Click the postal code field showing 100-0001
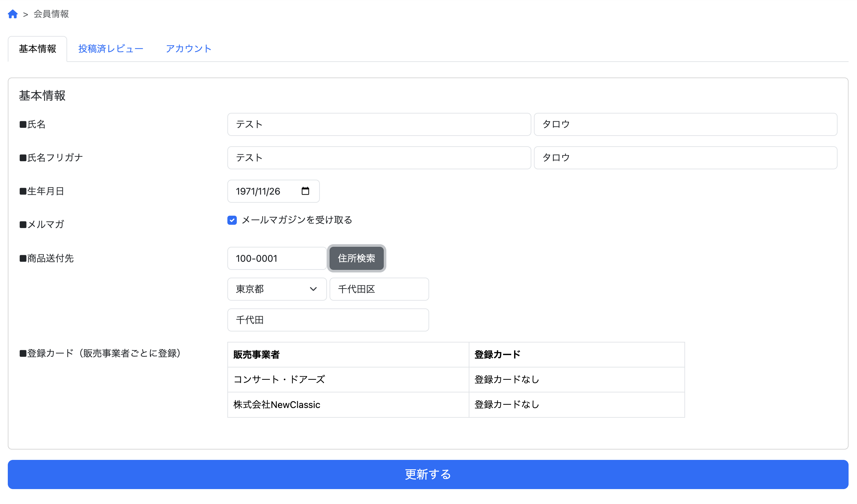 (x=276, y=258)
